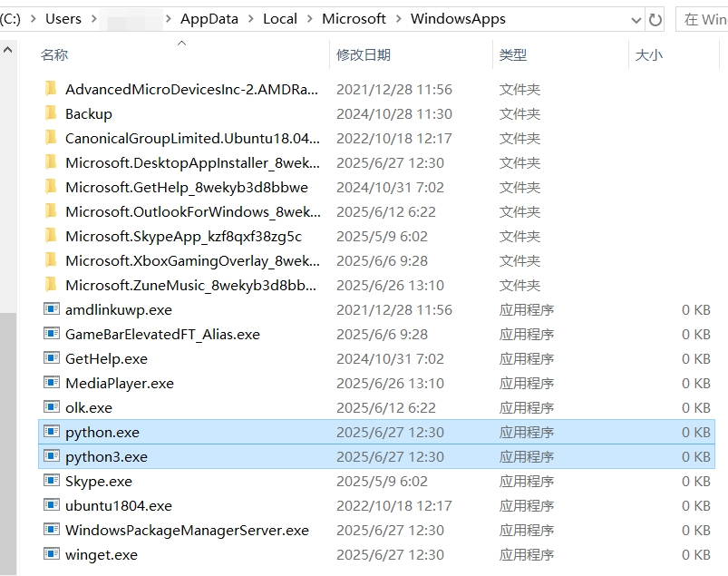Navigate to (C:) drive in breadcrumb
Screen dimensions: 728x576
tap(10, 19)
